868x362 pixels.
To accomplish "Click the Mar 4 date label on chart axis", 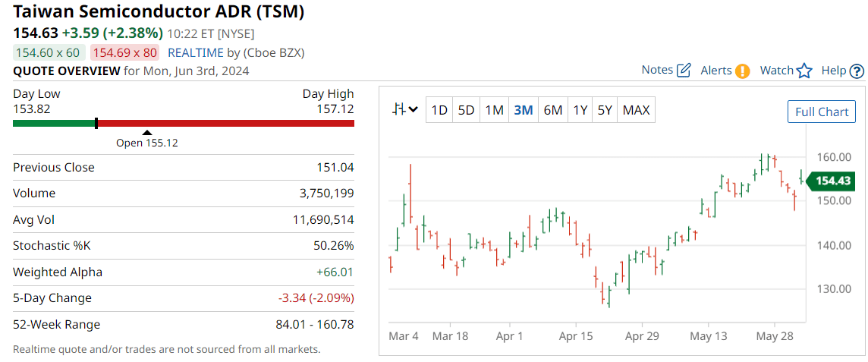I will pyautogui.click(x=404, y=336).
